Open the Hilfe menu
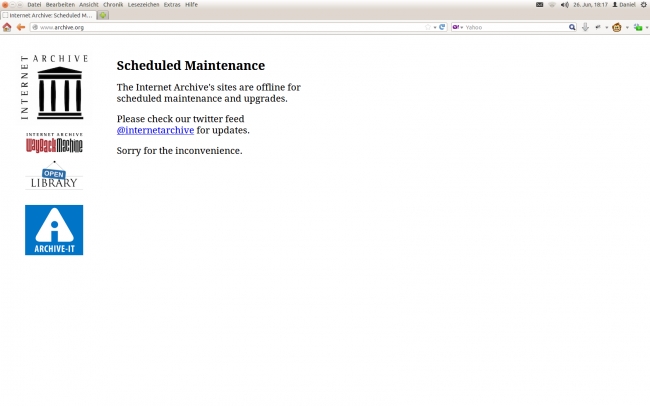 click(x=191, y=5)
